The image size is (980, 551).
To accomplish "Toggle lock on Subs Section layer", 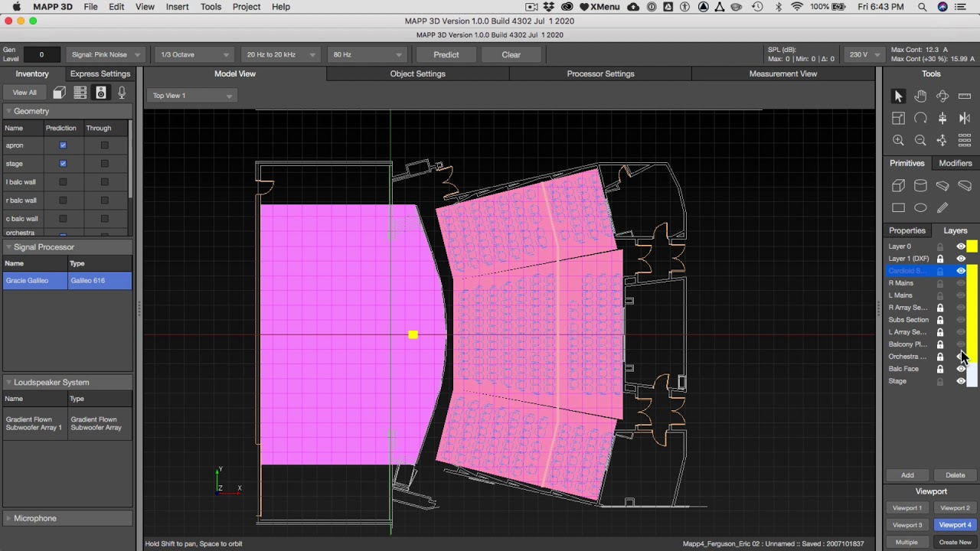I will click(x=940, y=320).
